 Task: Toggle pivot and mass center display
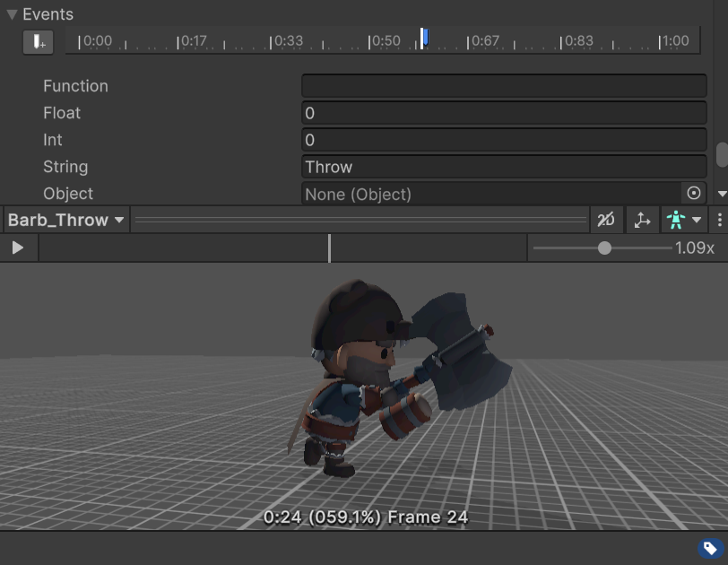coord(642,220)
